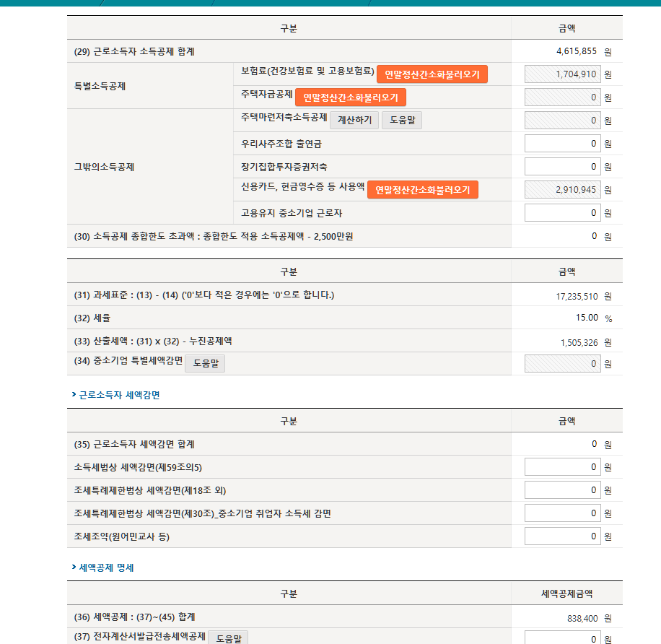Click the 근로소득자 세액감면 section heading
The height and width of the screenshot is (644, 661).
[x=119, y=395]
